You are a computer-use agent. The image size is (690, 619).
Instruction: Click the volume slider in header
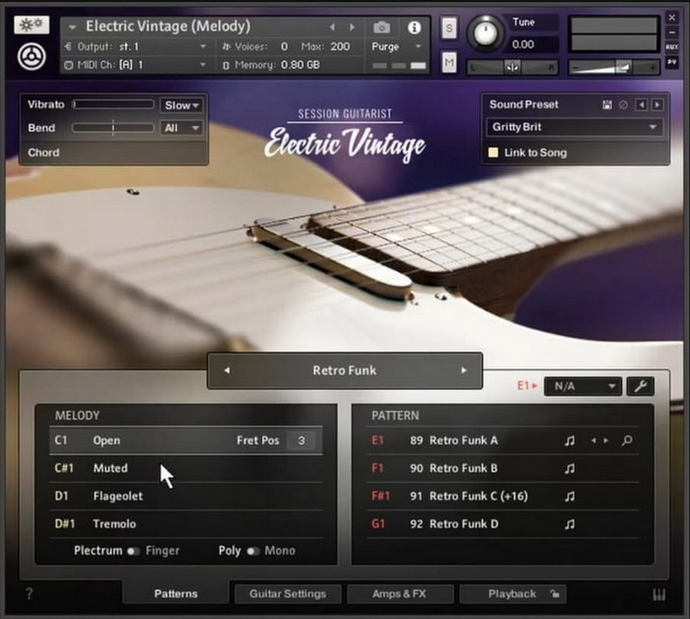(x=614, y=68)
